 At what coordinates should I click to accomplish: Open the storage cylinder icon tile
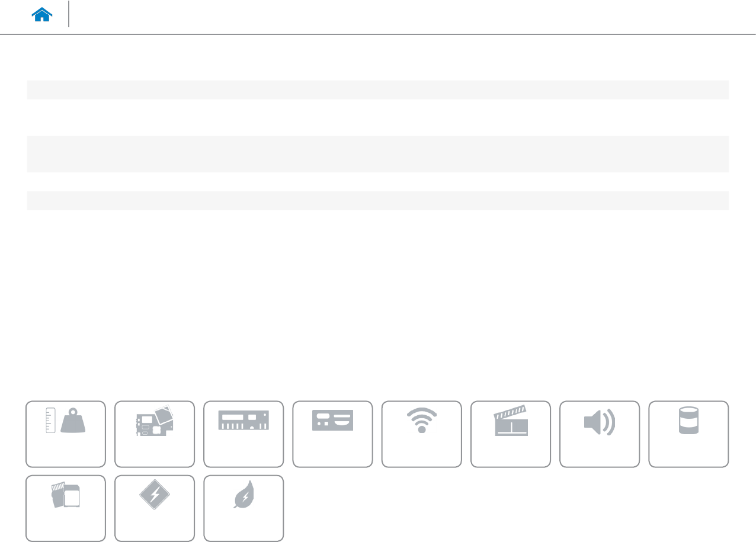tap(688, 434)
